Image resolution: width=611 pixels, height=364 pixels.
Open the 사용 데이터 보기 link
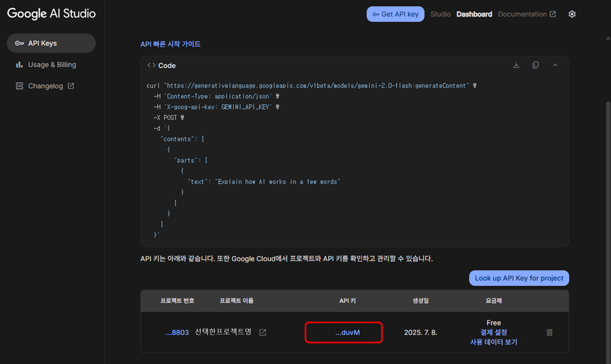[494, 342]
